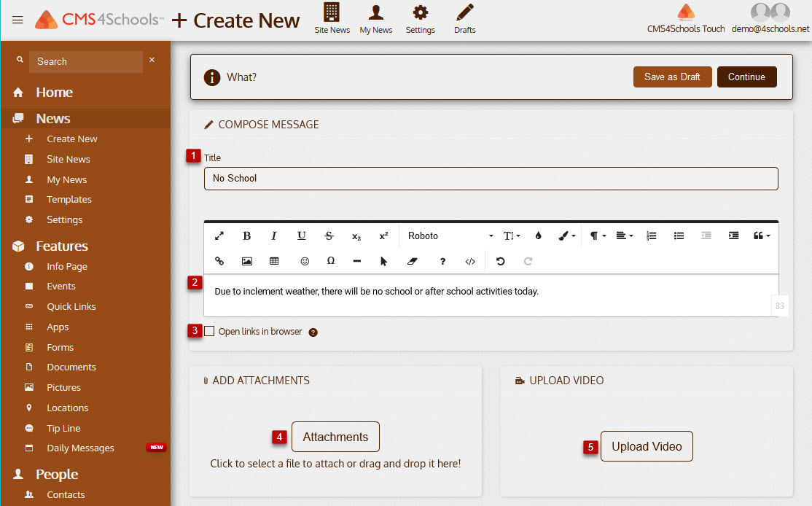Viewport: 812px width, 506px height.
Task: Open editor help question mark
Action: tap(442, 261)
